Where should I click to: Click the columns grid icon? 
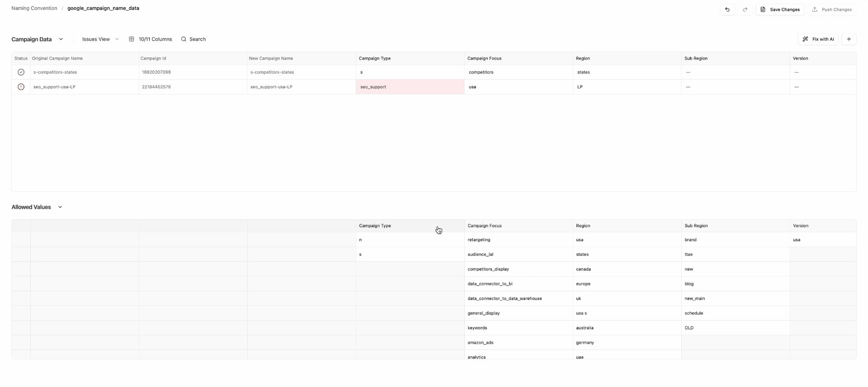132,39
